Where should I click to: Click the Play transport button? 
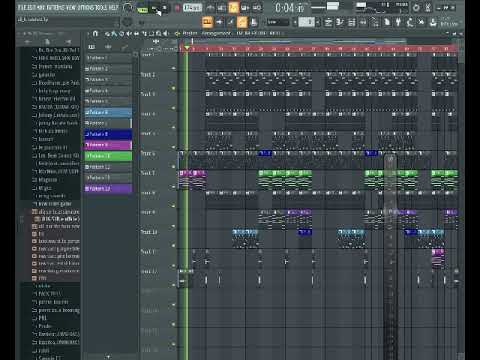coord(155,8)
